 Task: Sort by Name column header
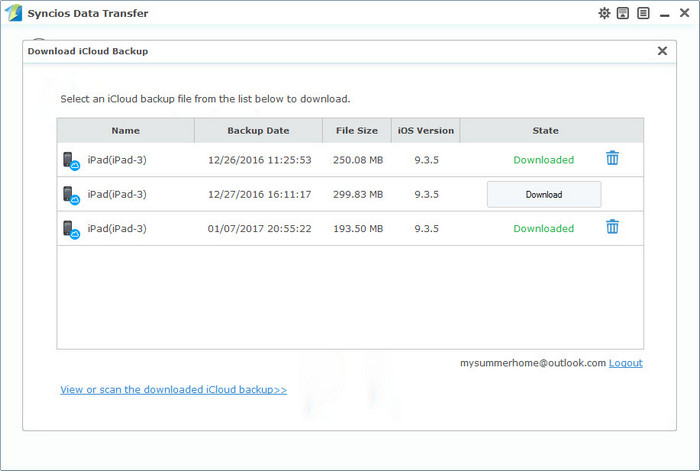coord(126,130)
